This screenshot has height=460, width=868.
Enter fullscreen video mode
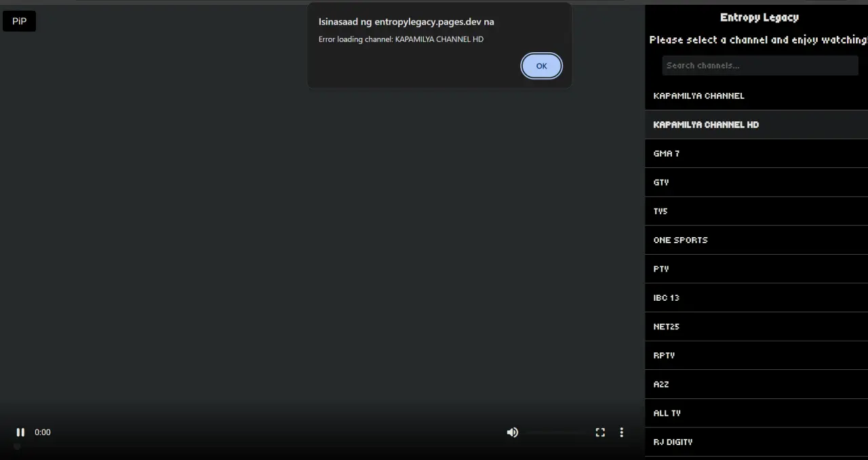pos(600,432)
